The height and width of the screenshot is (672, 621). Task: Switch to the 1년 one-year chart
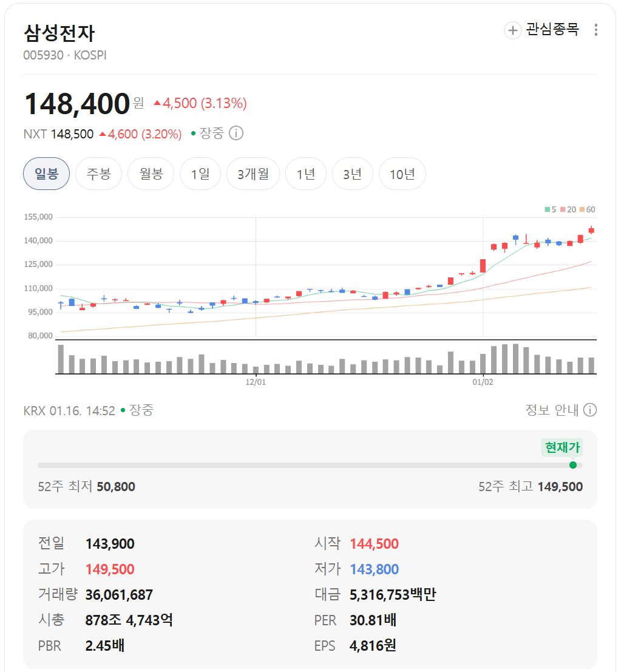click(x=307, y=173)
